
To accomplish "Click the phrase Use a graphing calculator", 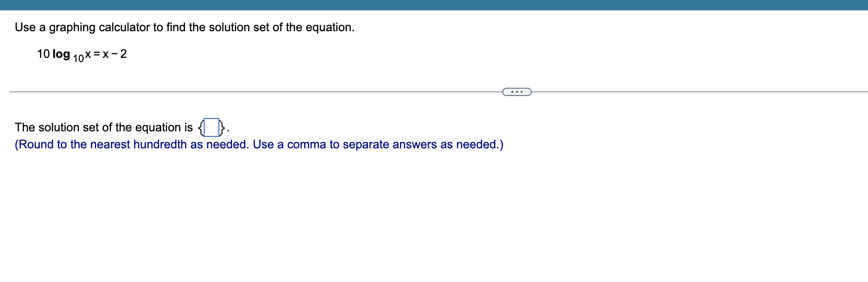I will pyautogui.click(x=73, y=28).
